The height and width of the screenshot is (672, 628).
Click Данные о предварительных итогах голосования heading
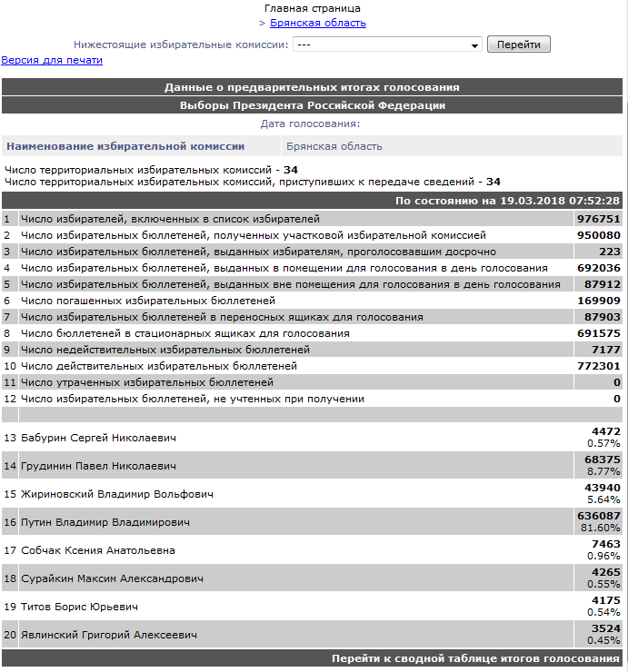[313, 87]
